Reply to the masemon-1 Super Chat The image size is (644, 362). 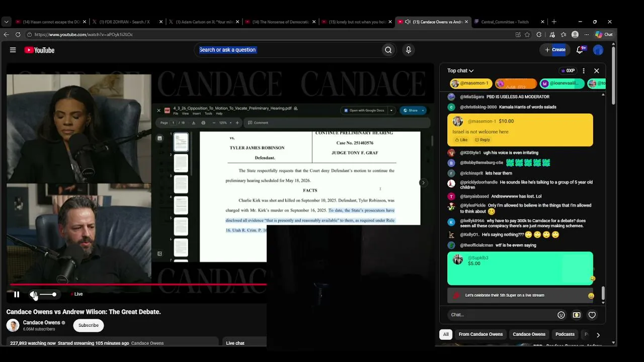point(482,140)
